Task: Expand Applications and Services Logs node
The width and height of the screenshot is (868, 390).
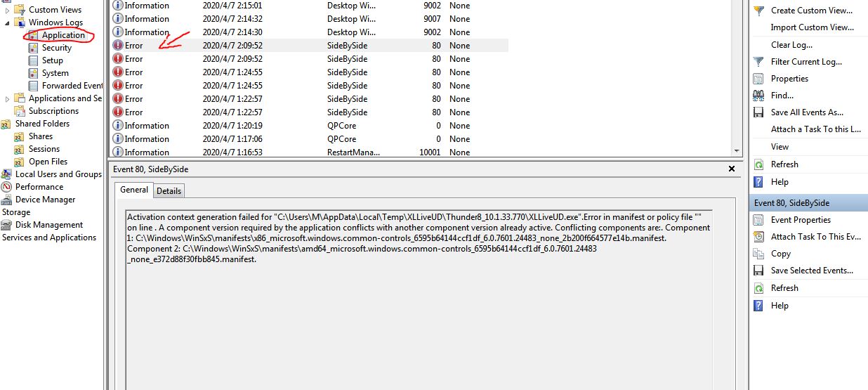Action: click(7, 98)
